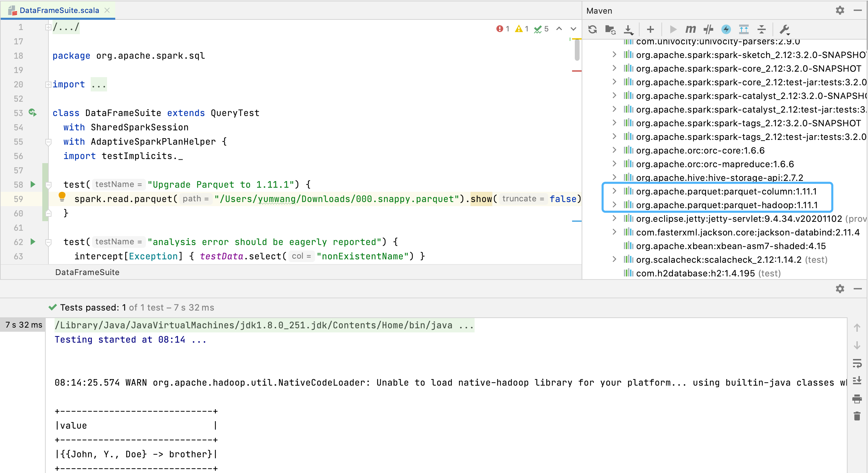Expand parquet-column:1.11.1 dependency node
The width and height of the screenshot is (868, 473).
pyautogui.click(x=614, y=191)
